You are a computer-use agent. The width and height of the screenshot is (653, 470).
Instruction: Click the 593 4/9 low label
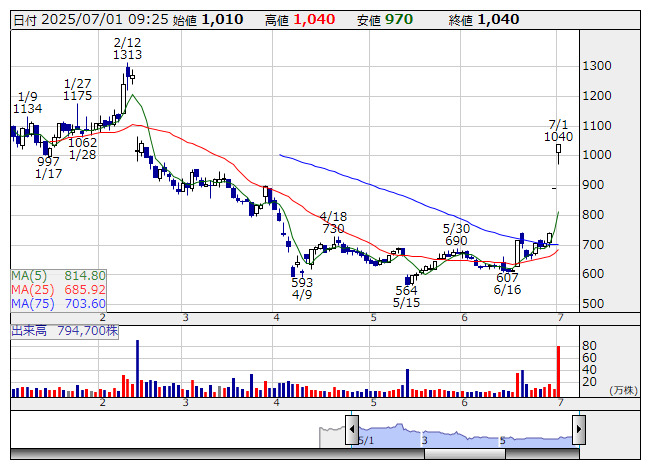(x=302, y=288)
